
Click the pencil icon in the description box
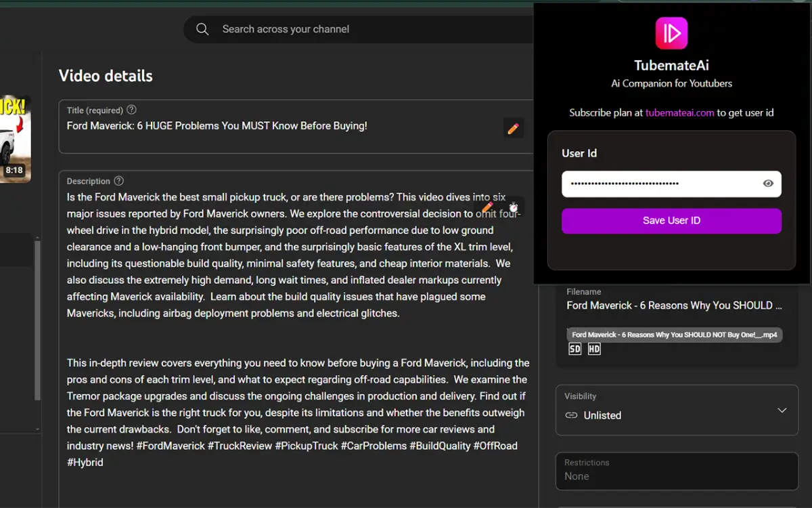[x=487, y=207]
